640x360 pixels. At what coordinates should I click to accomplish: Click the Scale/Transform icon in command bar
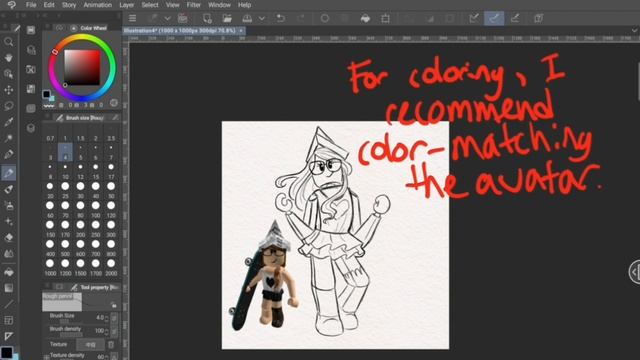(385, 18)
